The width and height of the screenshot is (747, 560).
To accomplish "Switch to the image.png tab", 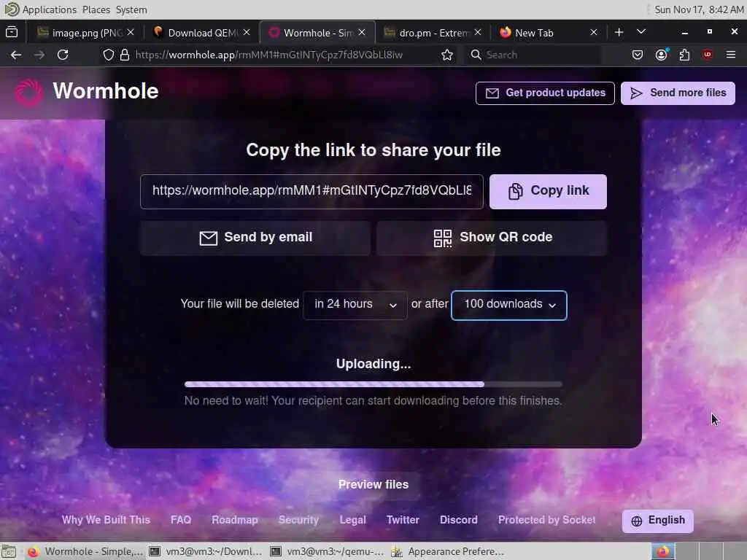I will pyautogui.click(x=86, y=32).
